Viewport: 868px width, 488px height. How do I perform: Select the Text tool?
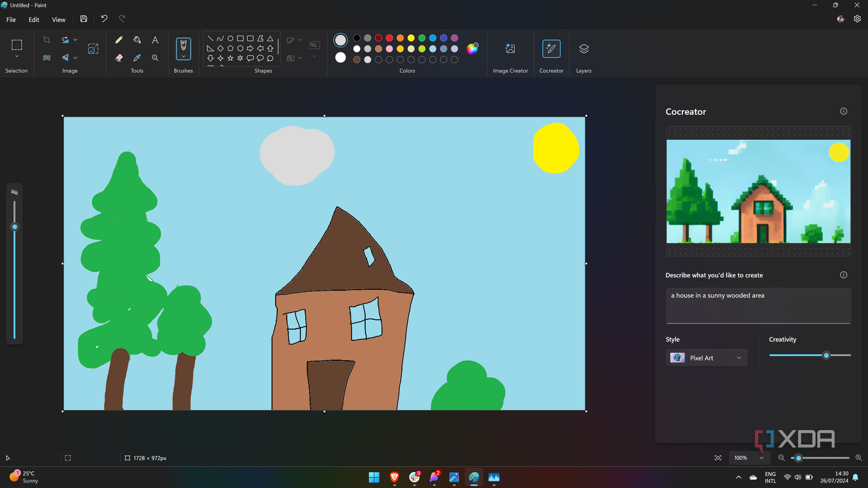point(155,39)
